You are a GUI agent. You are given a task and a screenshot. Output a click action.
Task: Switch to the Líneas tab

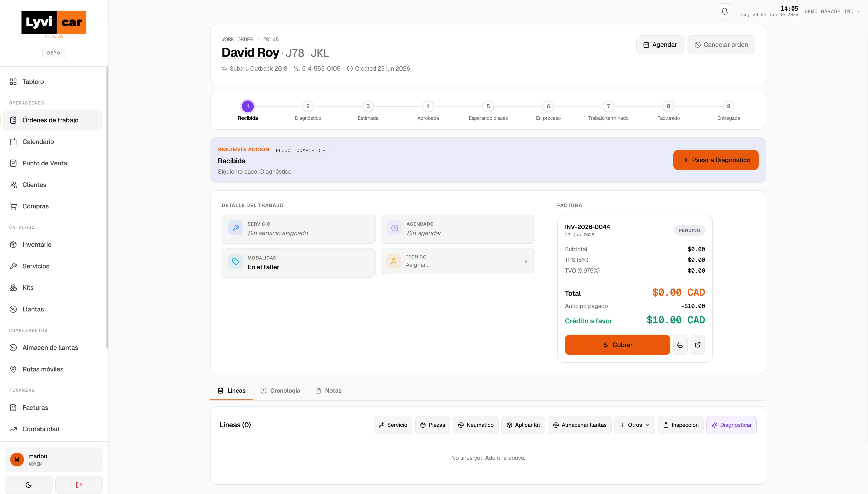point(232,391)
